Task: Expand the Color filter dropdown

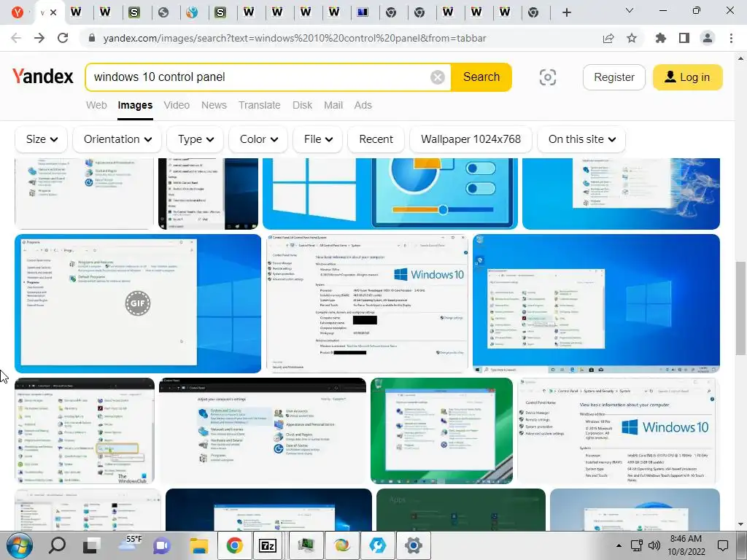Action: click(258, 139)
